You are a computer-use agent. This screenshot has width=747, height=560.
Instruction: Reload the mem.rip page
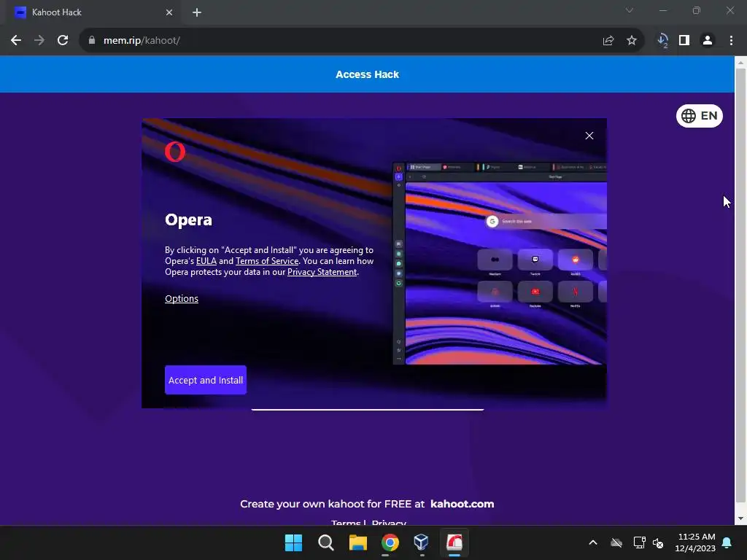coord(63,41)
